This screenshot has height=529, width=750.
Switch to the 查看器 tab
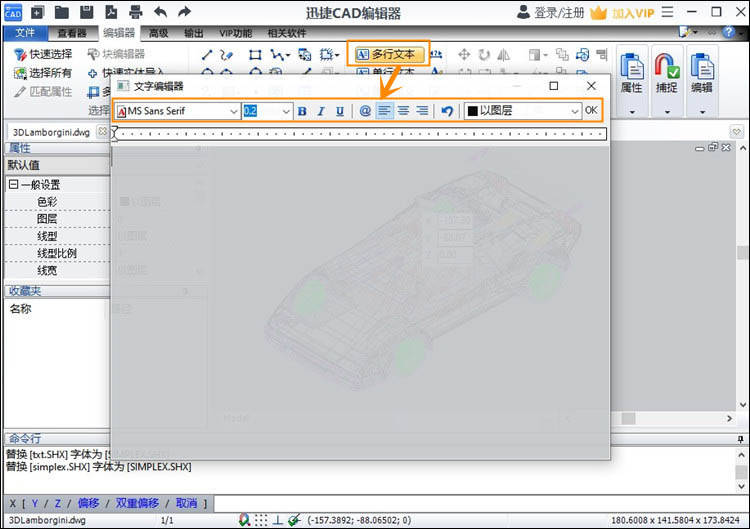pyautogui.click(x=72, y=33)
